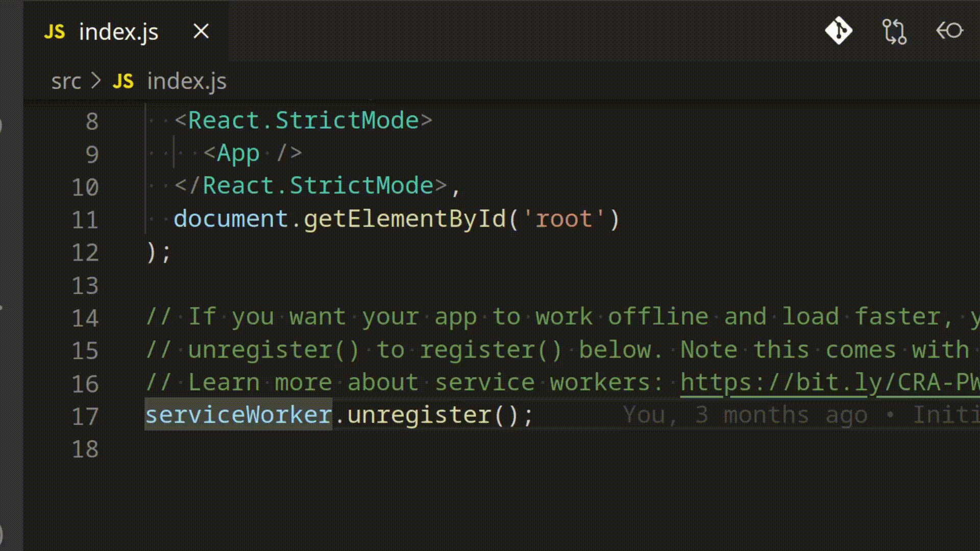The image size is (980, 551).
Task: Click the App component tag on line 9
Action: [238, 153]
